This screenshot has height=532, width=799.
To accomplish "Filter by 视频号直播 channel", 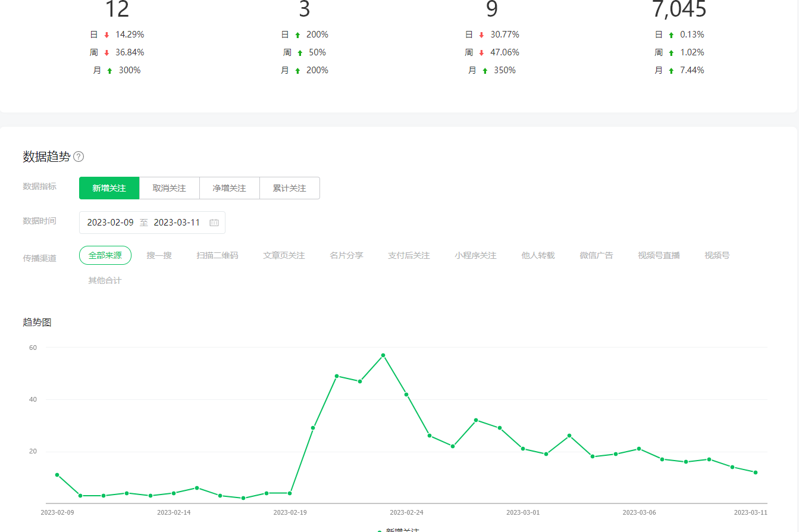I will pos(659,255).
